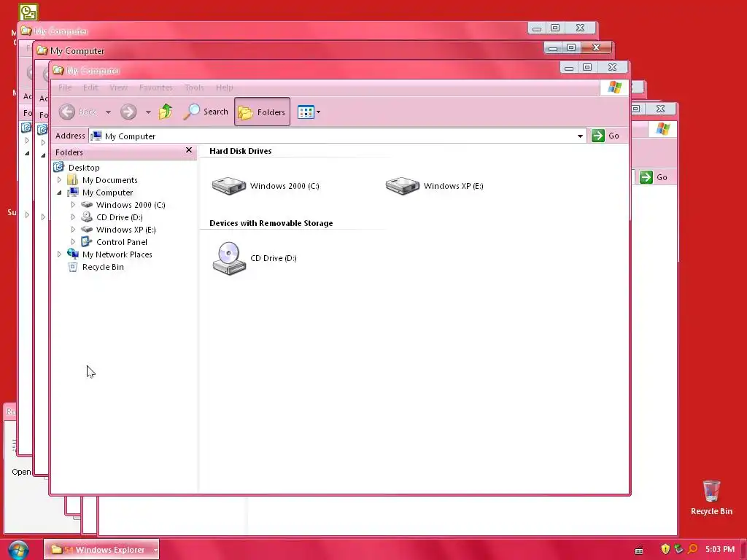Open Back history dropdown arrow

(108, 112)
